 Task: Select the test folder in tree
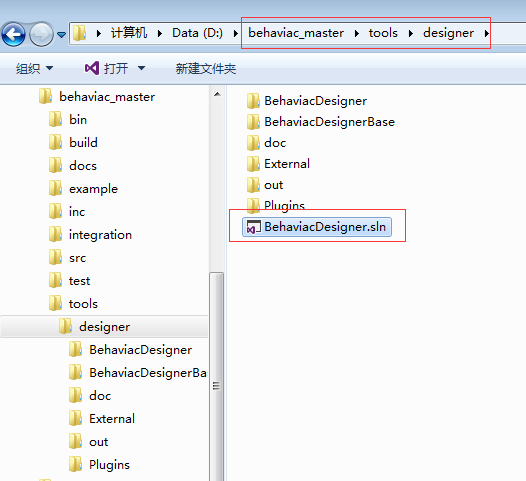tap(79, 281)
